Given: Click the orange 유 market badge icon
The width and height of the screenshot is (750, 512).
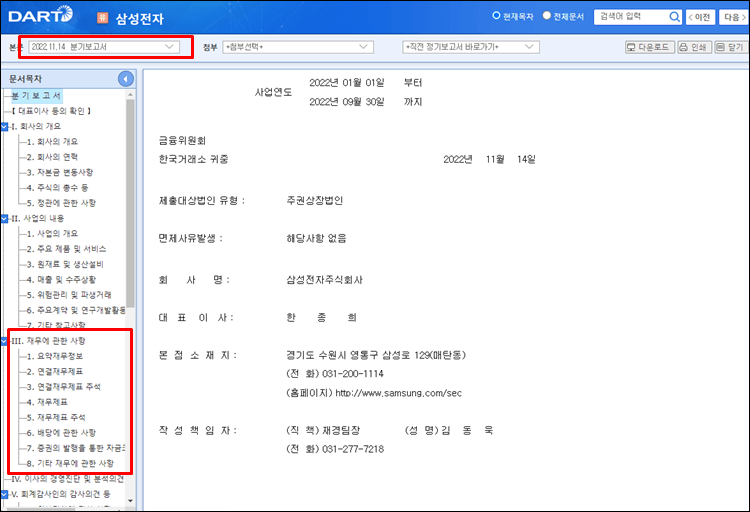Looking at the screenshot, I should 102,18.
